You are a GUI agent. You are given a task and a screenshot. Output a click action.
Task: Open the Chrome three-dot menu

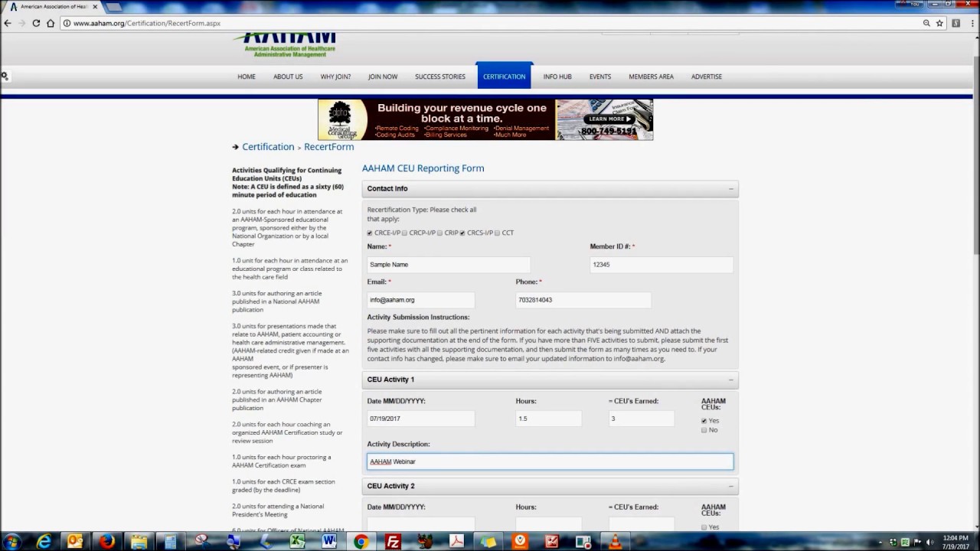[x=971, y=23]
